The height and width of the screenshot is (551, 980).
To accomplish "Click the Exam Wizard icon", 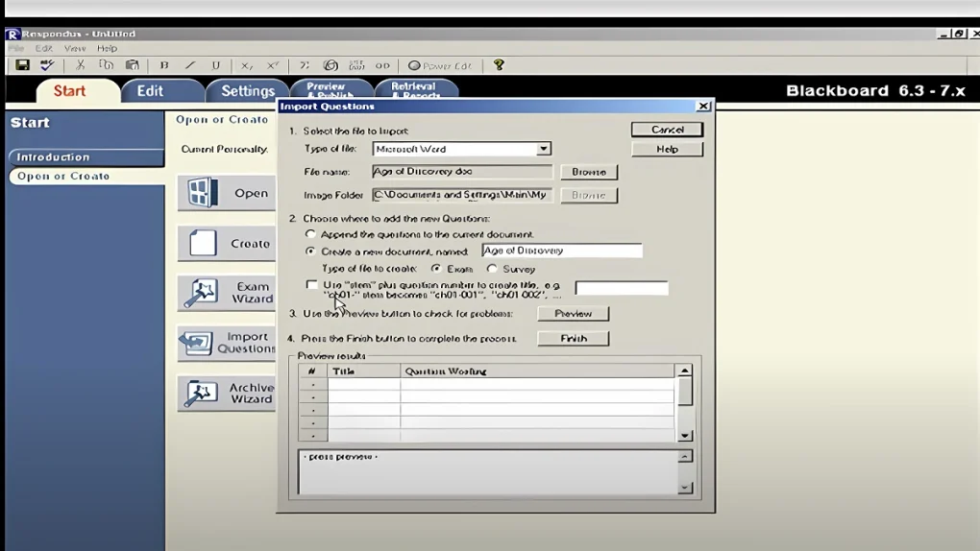I will 201,293.
